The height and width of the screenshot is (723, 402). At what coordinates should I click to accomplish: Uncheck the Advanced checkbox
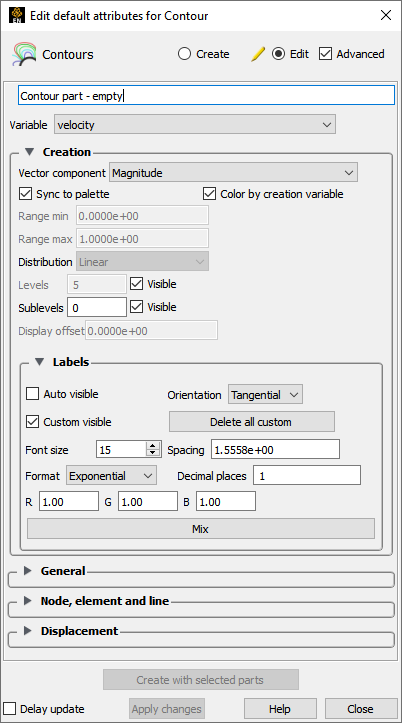(x=325, y=54)
